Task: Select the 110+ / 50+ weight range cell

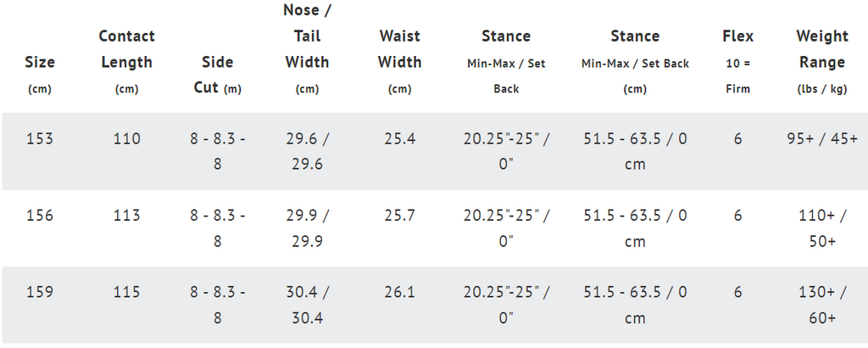Action: (822, 227)
